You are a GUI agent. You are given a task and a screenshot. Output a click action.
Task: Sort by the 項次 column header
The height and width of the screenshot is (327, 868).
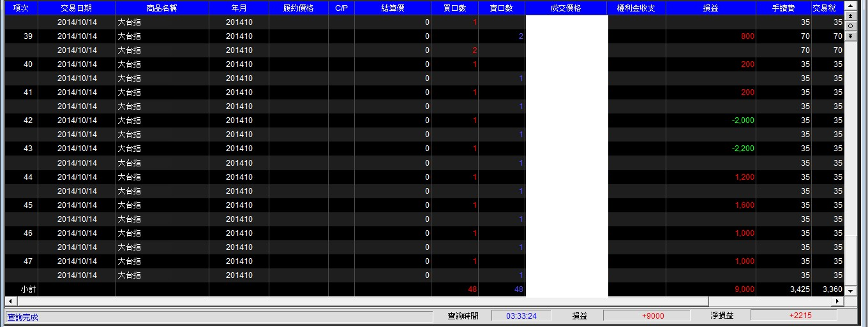point(21,8)
